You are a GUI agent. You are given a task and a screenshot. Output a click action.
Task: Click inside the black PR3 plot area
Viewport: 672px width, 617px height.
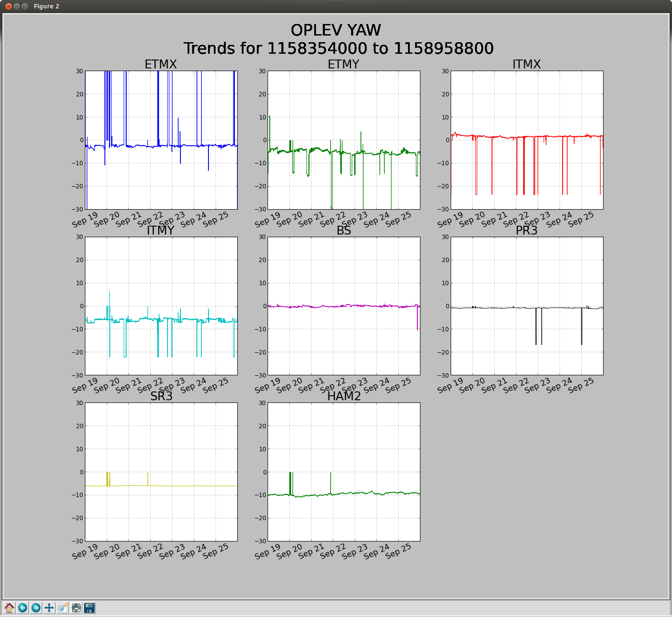click(527, 306)
